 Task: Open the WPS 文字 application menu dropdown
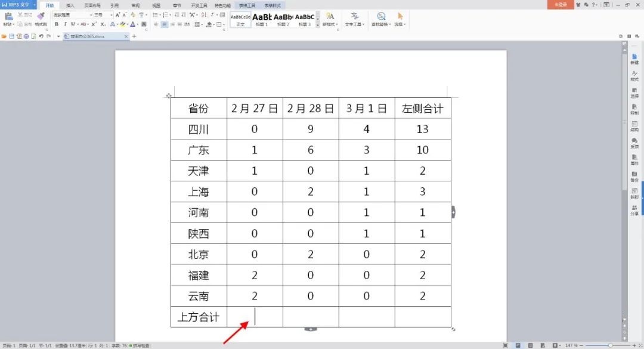35,5
